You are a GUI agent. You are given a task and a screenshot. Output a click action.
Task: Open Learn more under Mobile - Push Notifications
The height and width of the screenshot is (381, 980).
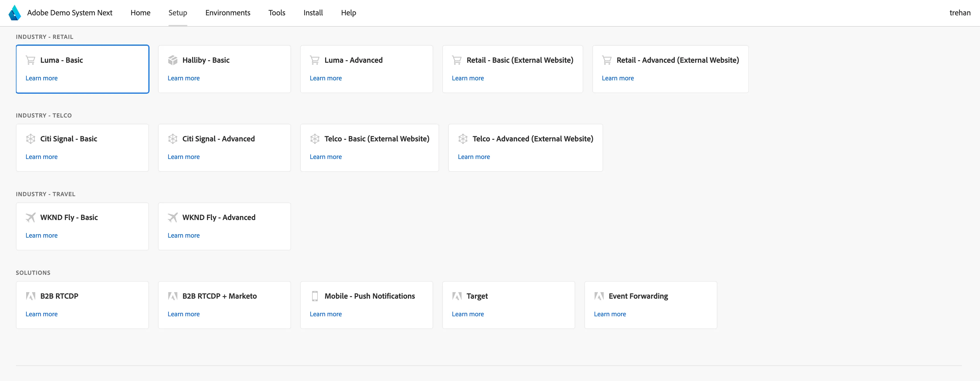point(326,314)
